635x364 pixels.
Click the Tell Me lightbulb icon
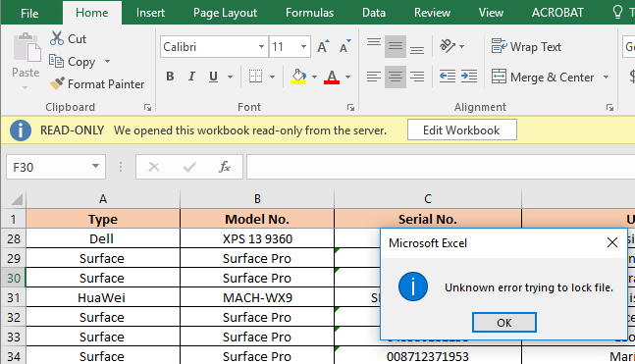coord(617,12)
